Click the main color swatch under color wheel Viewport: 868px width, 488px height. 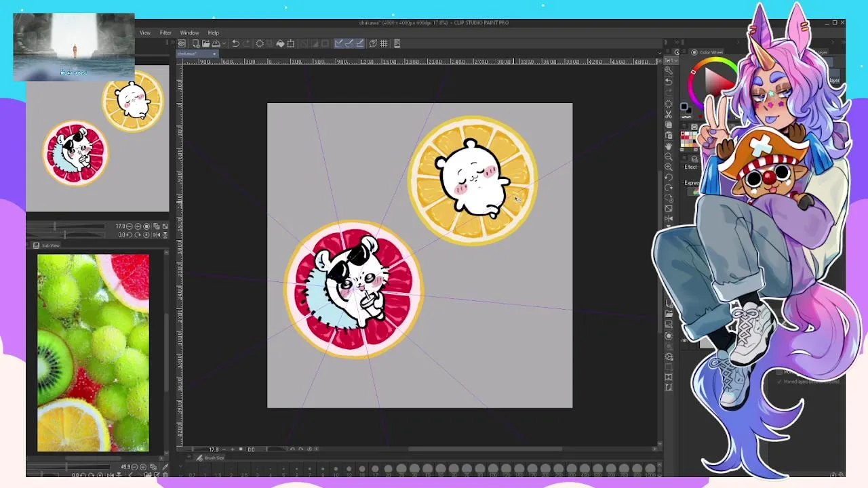[x=685, y=106]
